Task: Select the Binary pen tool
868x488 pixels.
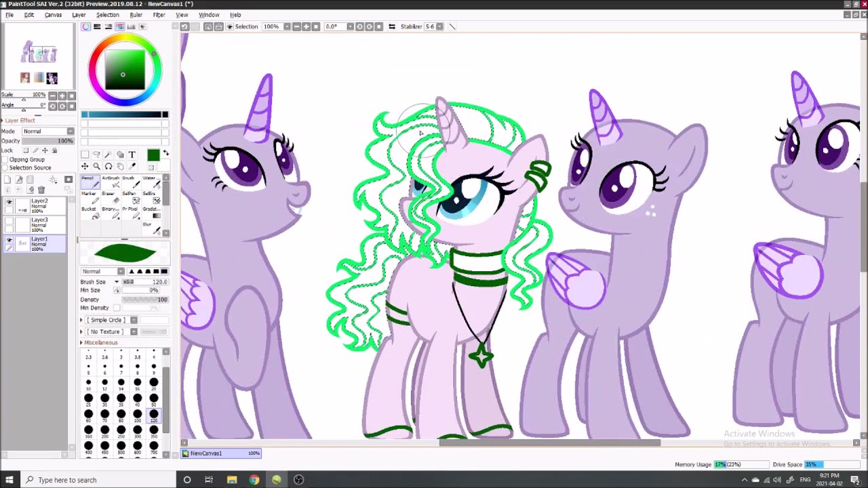Action: [x=111, y=213]
